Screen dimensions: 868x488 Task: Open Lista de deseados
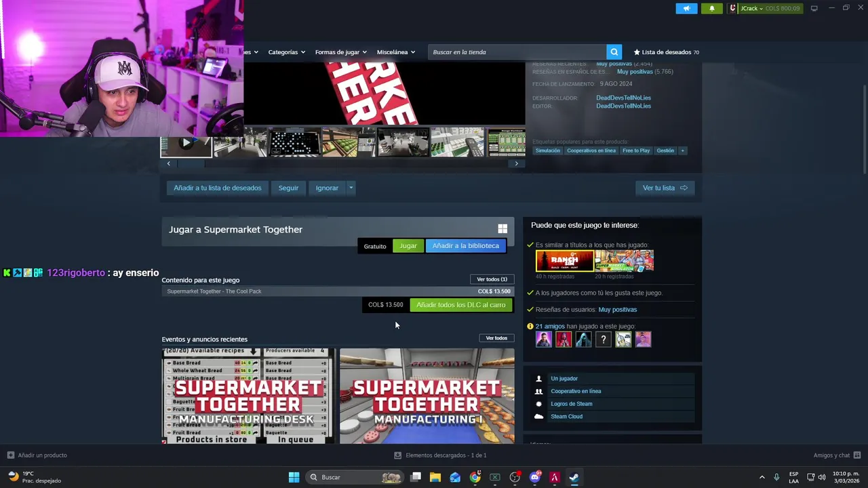666,52
